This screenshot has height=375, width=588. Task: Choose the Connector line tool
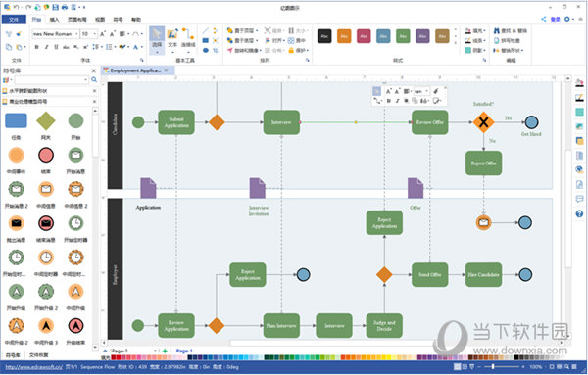pos(188,38)
